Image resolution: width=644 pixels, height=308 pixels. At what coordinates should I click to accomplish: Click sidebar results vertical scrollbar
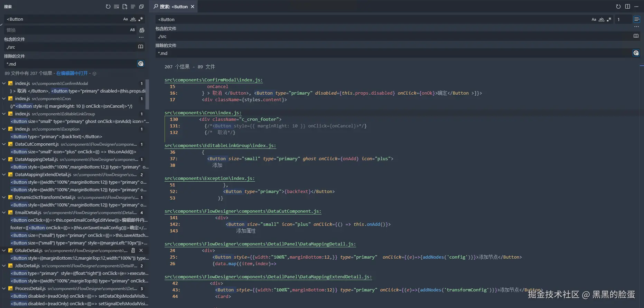(147, 94)
